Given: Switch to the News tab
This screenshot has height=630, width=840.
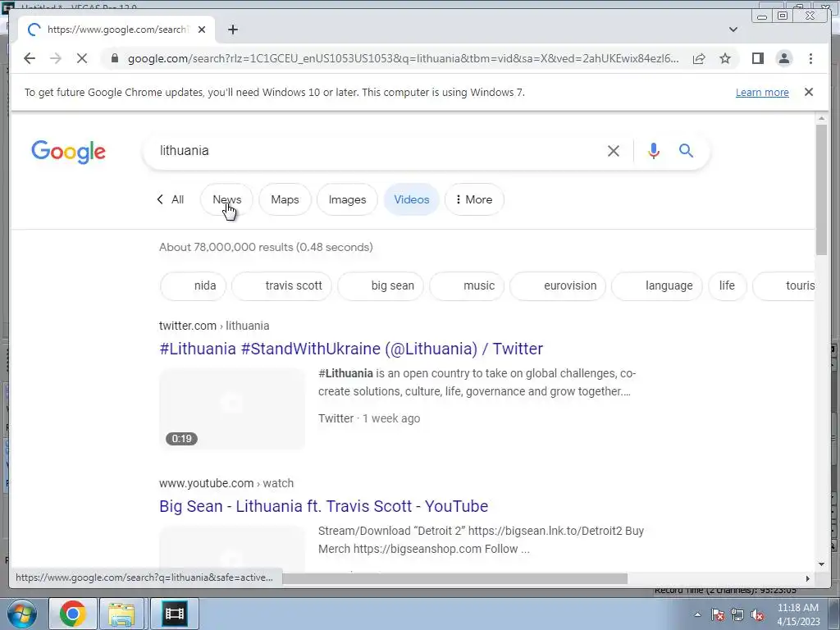Looking at the screenshot, I should coord(226,200).
